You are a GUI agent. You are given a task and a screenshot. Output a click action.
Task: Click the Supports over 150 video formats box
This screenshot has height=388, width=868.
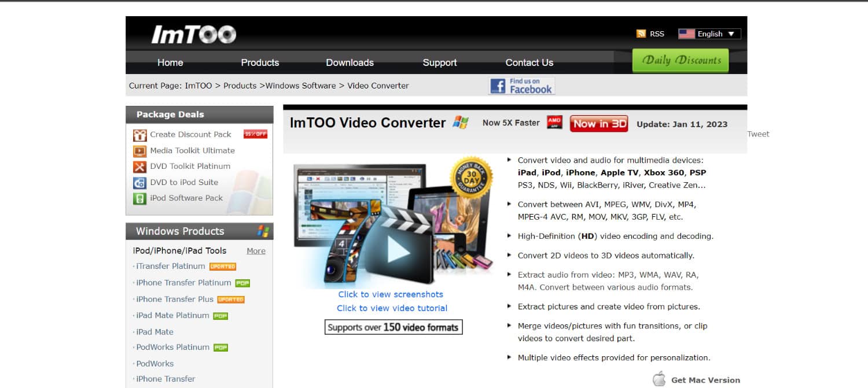pyautogui.click(x=393, y=327)
